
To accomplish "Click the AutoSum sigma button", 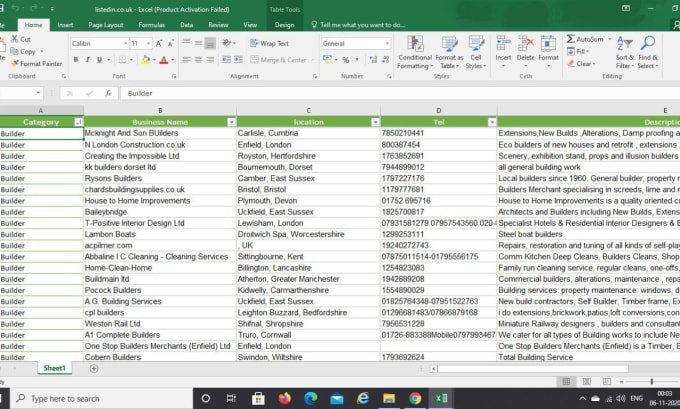I will 585,39.
